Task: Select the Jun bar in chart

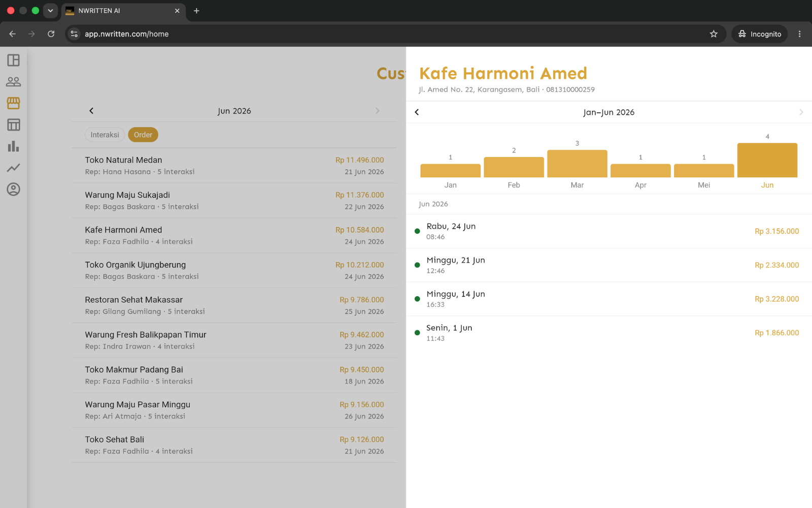Action: tap(767, 160)
